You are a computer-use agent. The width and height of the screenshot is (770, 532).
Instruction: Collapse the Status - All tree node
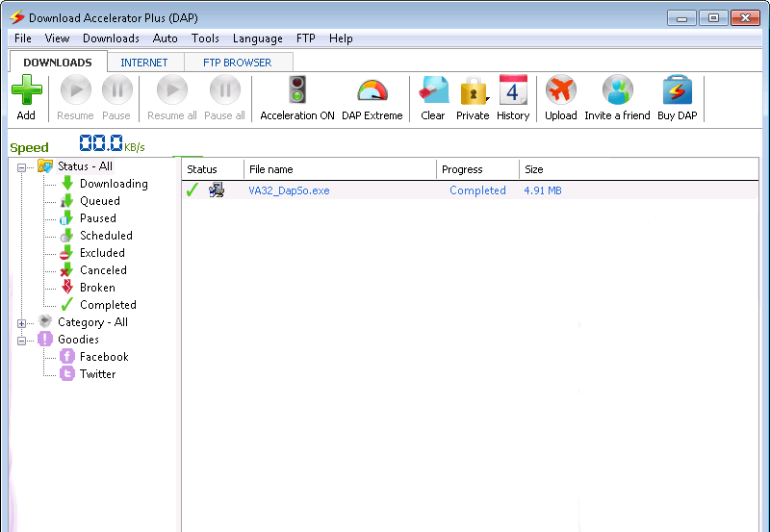point(21,167)
